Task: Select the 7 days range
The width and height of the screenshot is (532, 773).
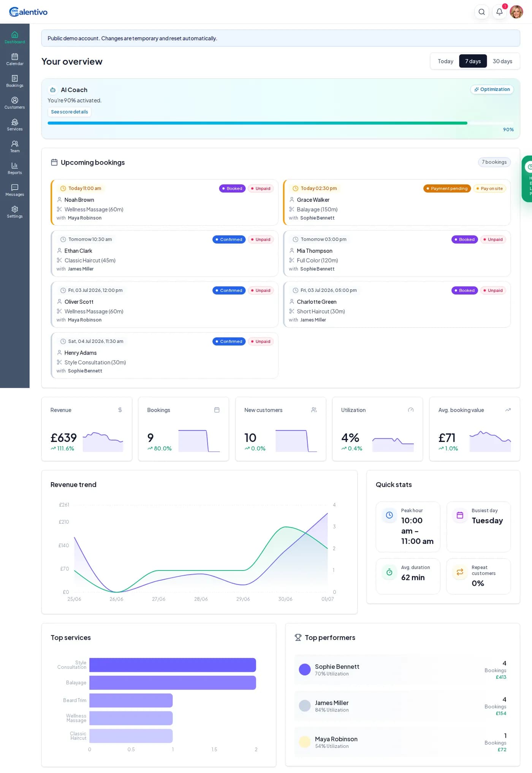Action: coord(473,61)
